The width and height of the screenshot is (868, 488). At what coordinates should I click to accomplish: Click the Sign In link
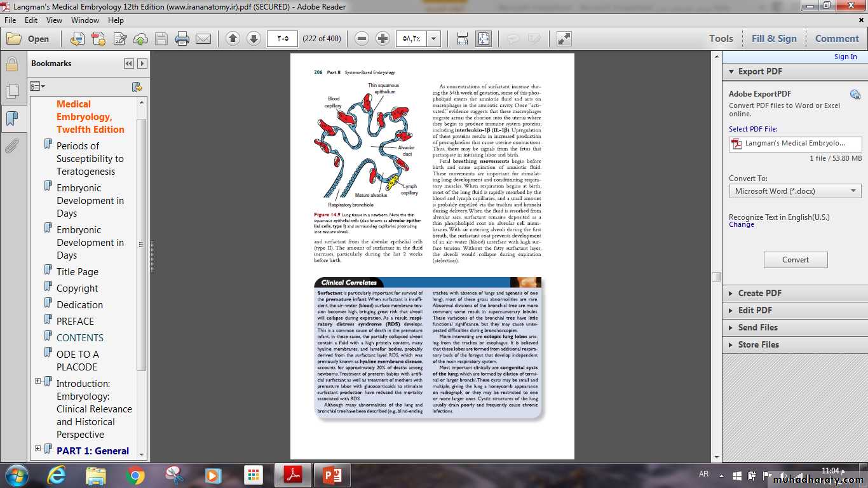845,57
